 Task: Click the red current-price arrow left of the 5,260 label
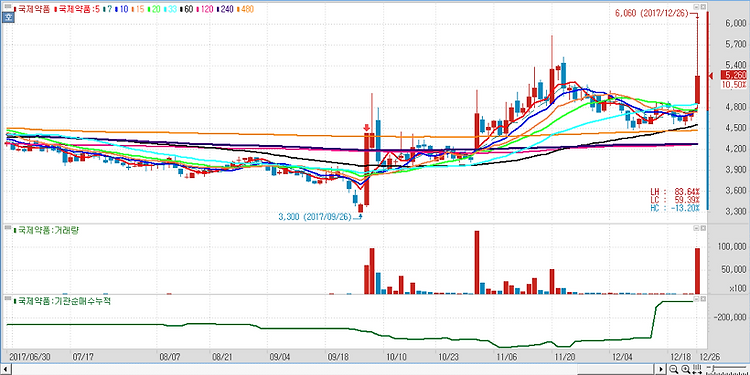711,76
